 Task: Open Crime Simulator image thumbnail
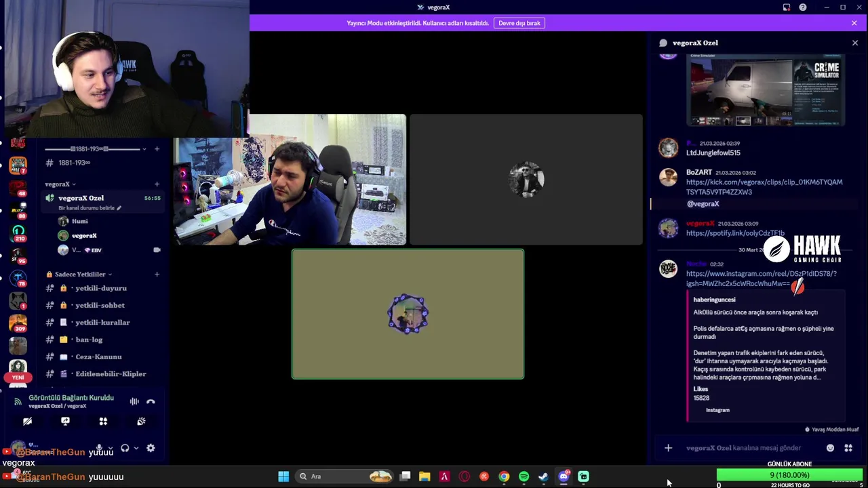(766, 90)
